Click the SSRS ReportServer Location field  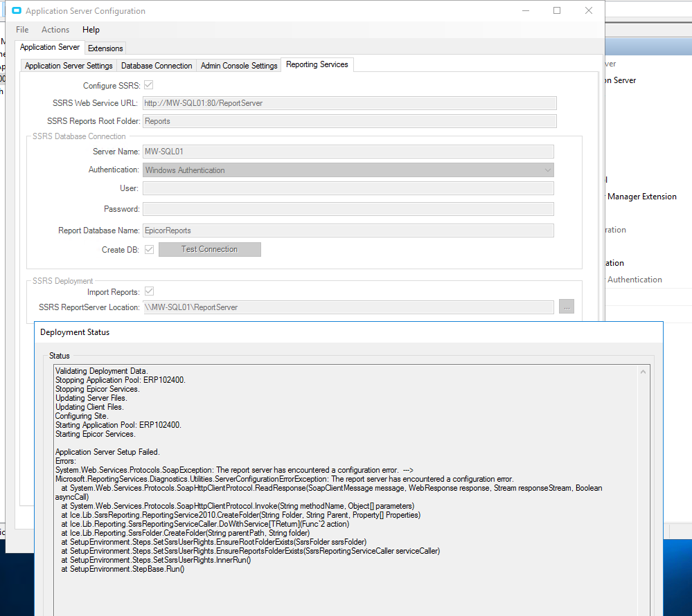pos(348,307)
